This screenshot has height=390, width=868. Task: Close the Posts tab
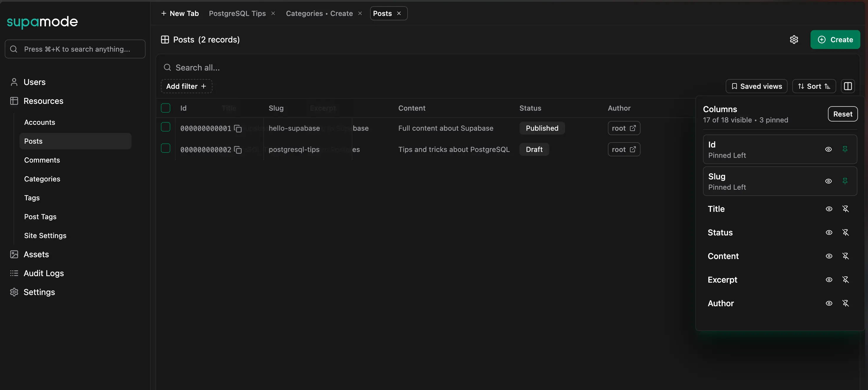point(399,13)
